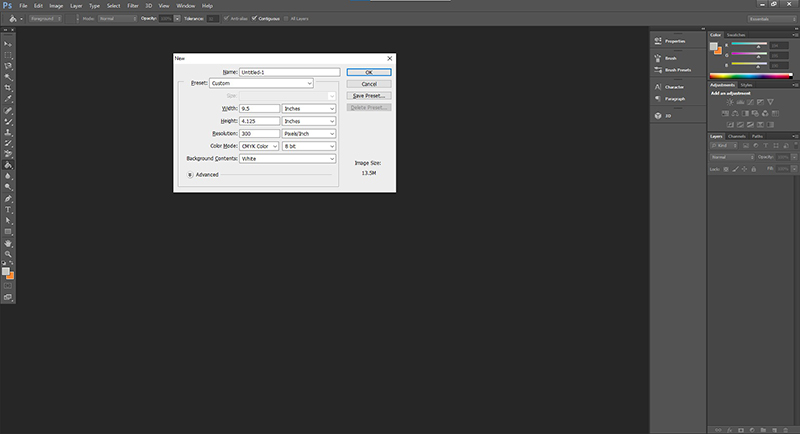800x434 pixels.
Task: Switch to the Swatches tab
Action: (736, 35)
